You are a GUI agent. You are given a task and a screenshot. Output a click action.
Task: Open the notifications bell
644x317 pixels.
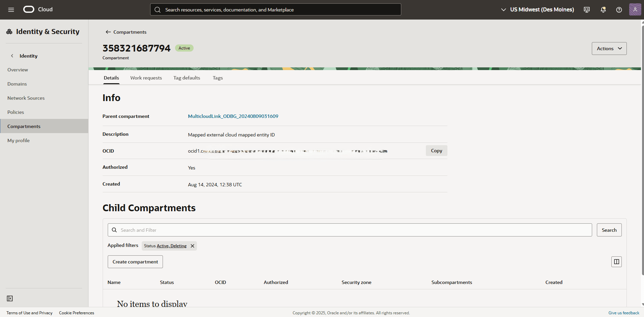point(603,9)
